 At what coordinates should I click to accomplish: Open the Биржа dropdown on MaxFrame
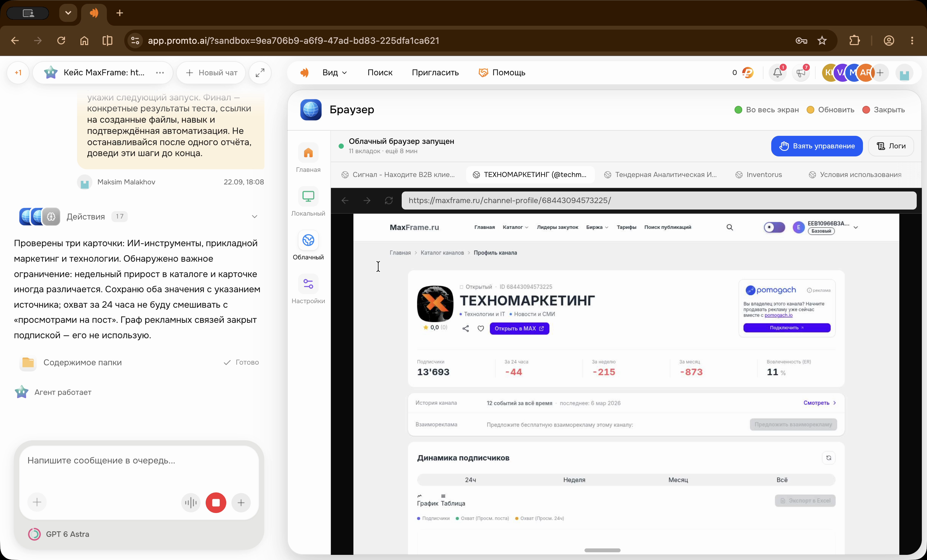coord(597,227)
